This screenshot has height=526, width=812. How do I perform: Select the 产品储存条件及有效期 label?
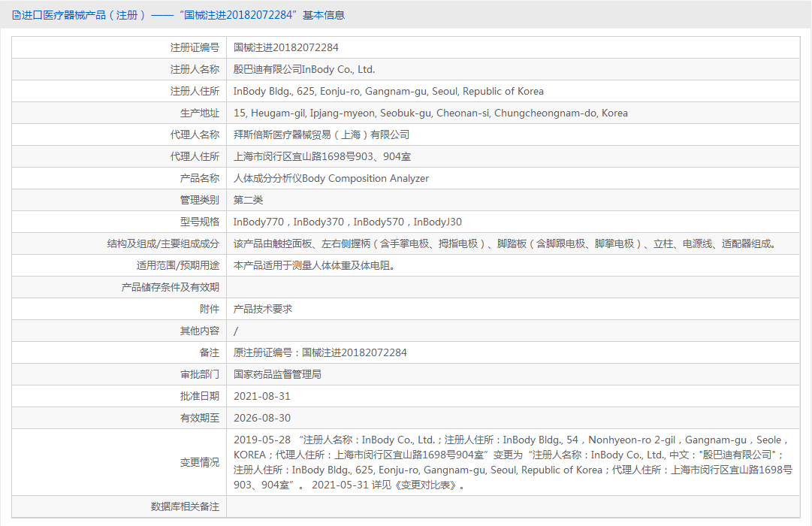171,287
